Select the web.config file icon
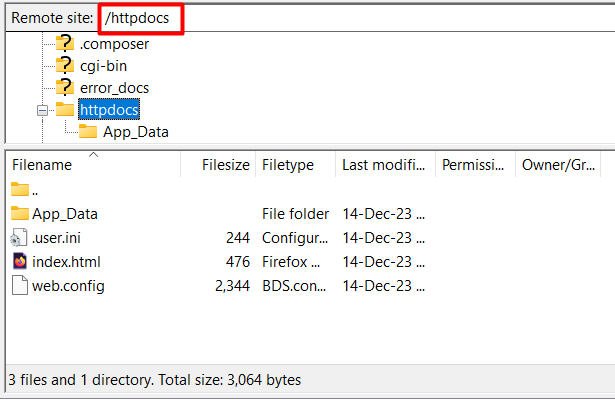 pyautogui.click(x=20, y=286)
